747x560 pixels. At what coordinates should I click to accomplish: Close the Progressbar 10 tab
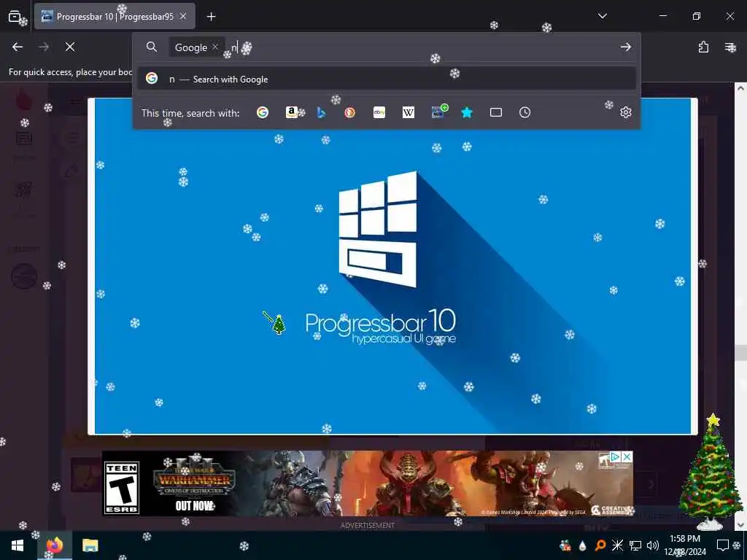click(x=183, y=16)
